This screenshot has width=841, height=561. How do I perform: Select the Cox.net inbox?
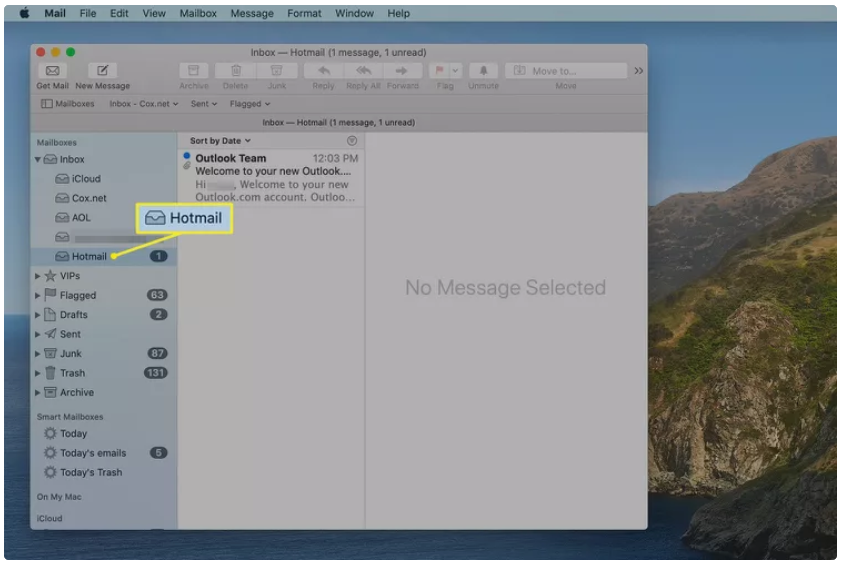[x=104, y=198]
